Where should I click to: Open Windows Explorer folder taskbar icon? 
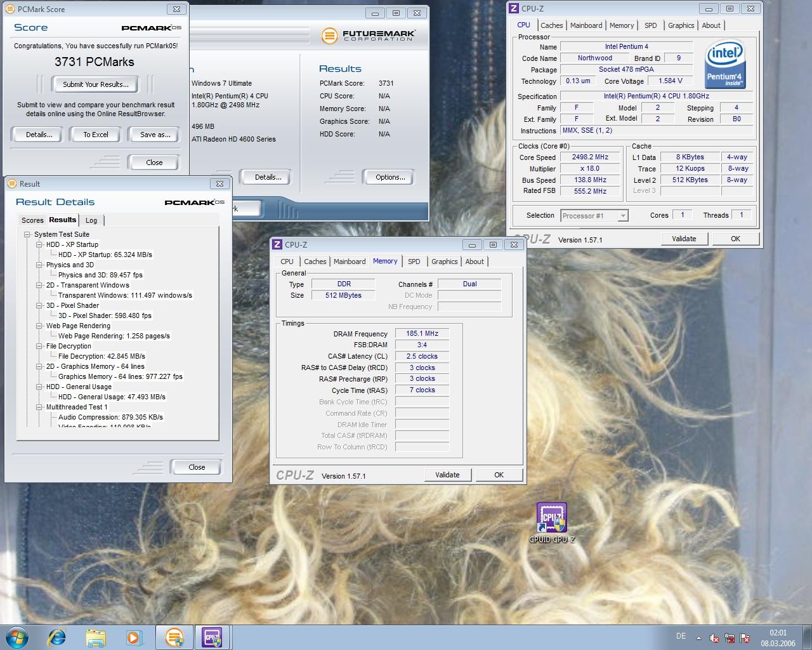coord(96,637)
